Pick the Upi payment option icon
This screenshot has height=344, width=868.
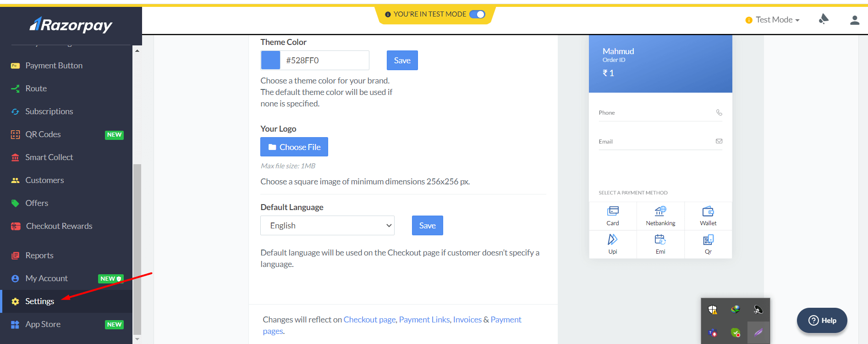613,239
